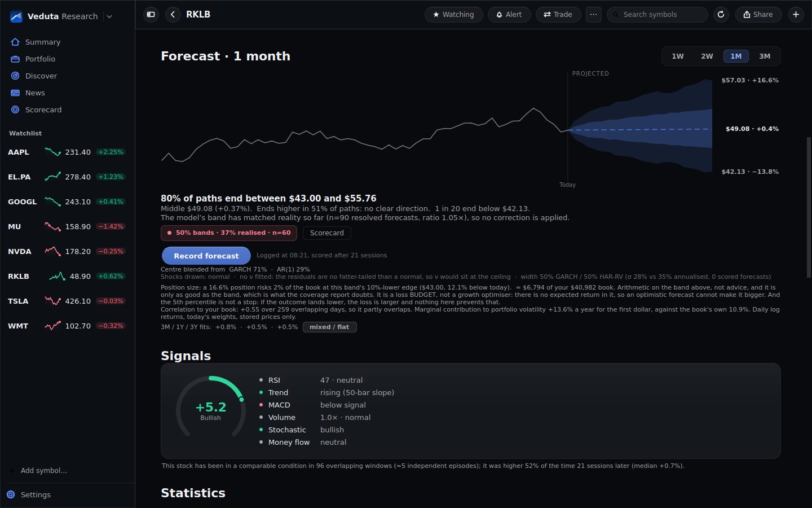The height and width of the screenshot is (508, 812).
Task: Open Discover in the sidebar
Action: click(x=68, y=76)
